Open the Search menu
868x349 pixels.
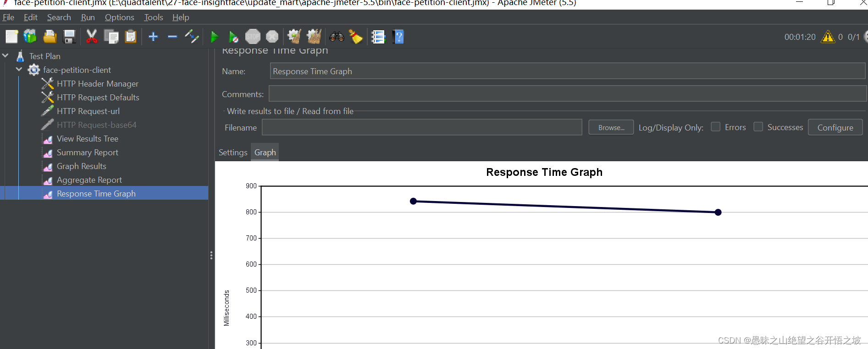click(59, 17)
